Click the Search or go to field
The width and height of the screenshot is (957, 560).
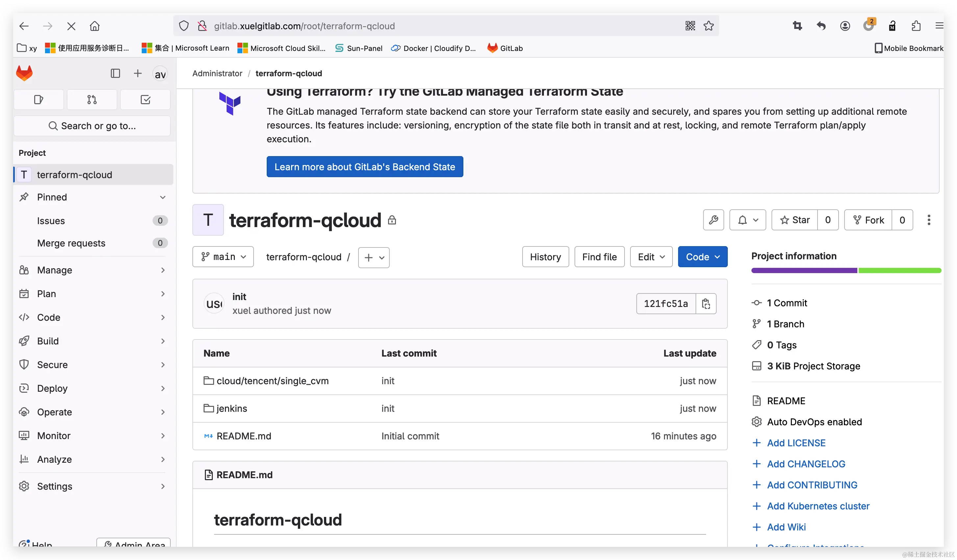point(92,126)
